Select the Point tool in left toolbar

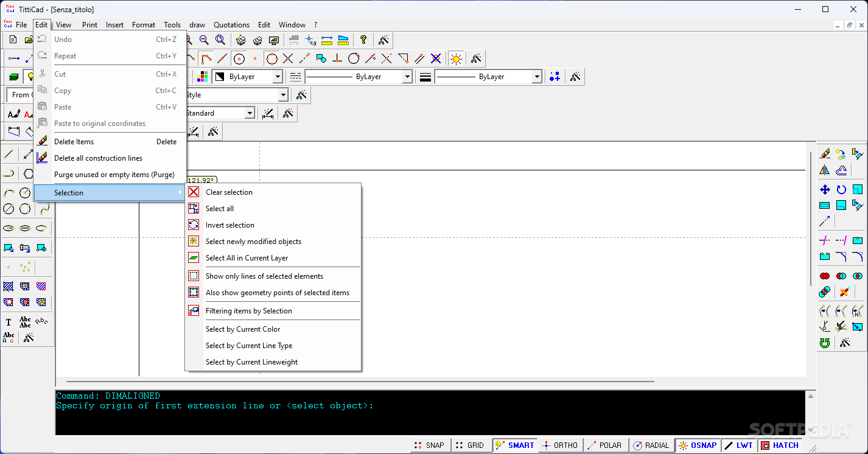[9, 267]
